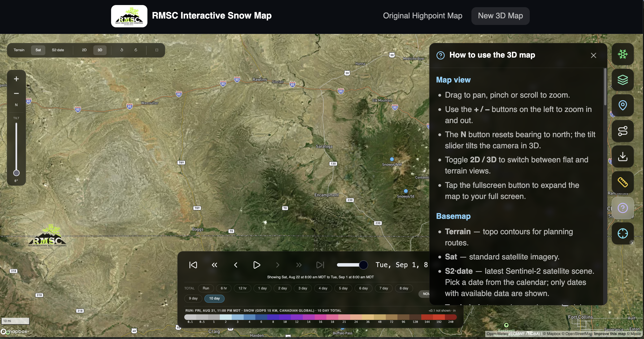Rotate map counter-clockwise

[122, 50]
